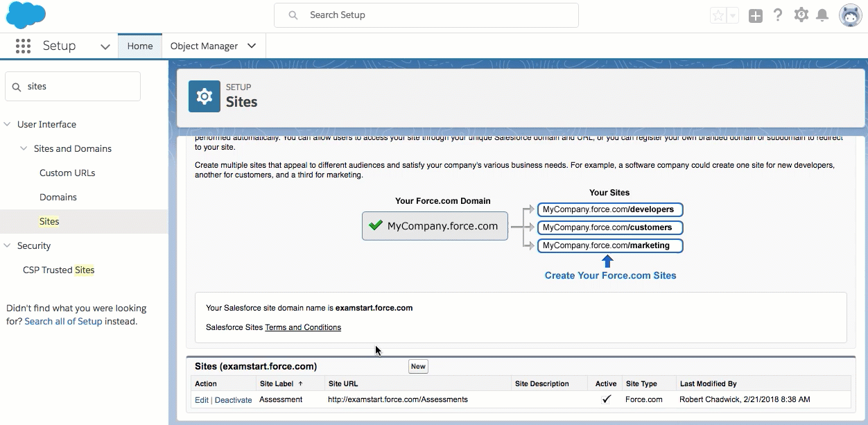Deactivate the Assessment site
This screenshot has height=425, width=868.
pyautogui.click(x=233, y=400)
